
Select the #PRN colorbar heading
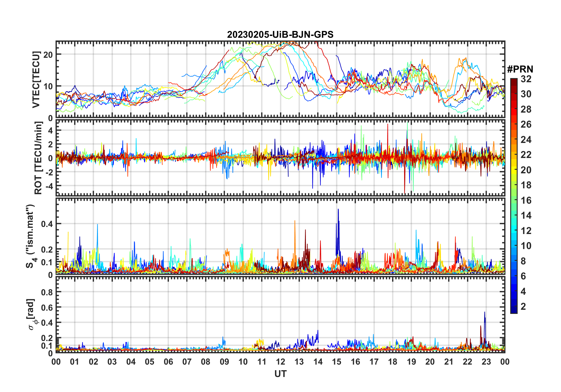[520, 69]
